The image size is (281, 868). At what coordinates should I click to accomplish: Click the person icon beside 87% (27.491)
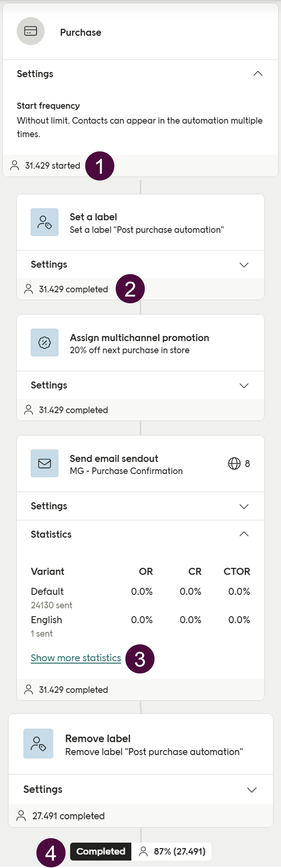[143, 852]
